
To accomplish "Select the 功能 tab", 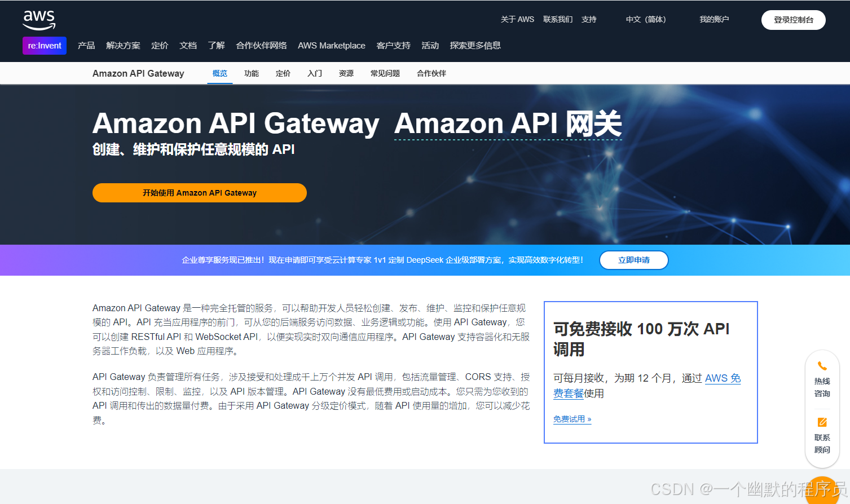I will coord(252,74).
